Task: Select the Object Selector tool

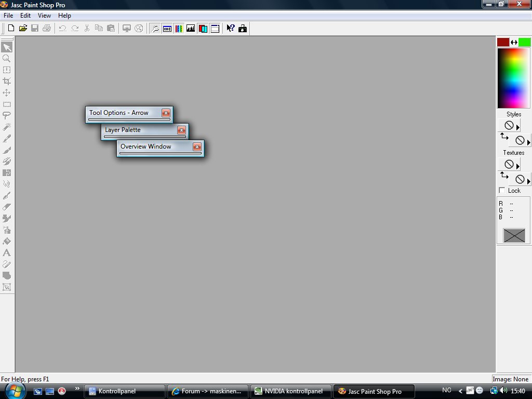Action: [7, 287]
